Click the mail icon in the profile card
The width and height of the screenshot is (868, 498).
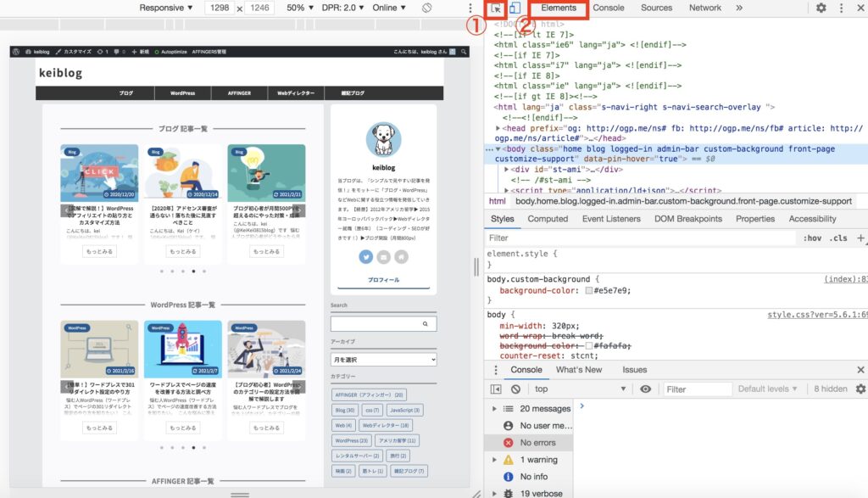pyautogui.click(x=384, y=257)
